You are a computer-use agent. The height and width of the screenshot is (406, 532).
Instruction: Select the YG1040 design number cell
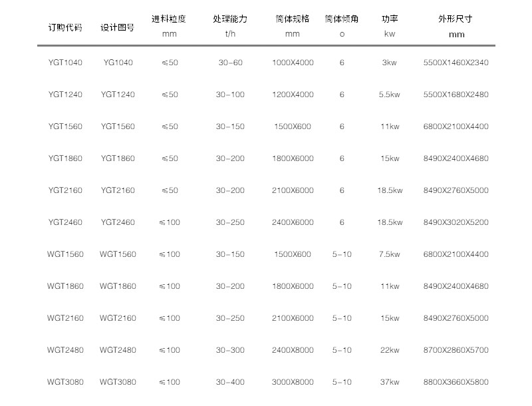[118, 63]
